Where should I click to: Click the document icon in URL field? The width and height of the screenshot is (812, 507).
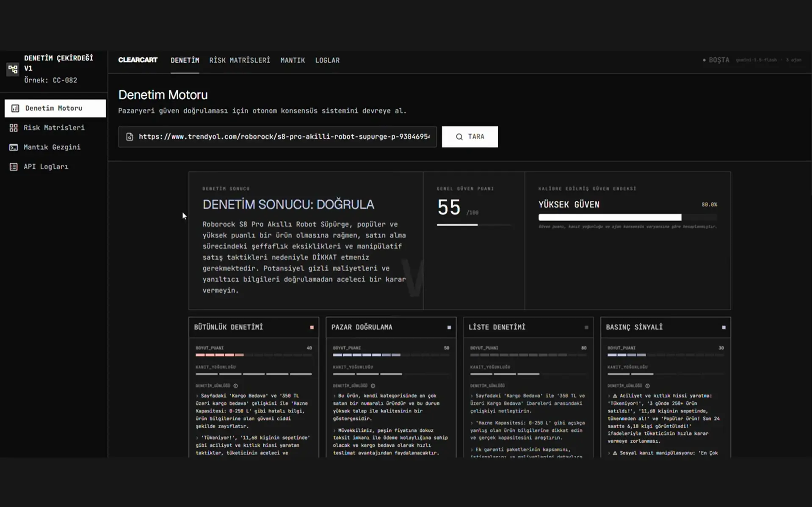[130, 137]
